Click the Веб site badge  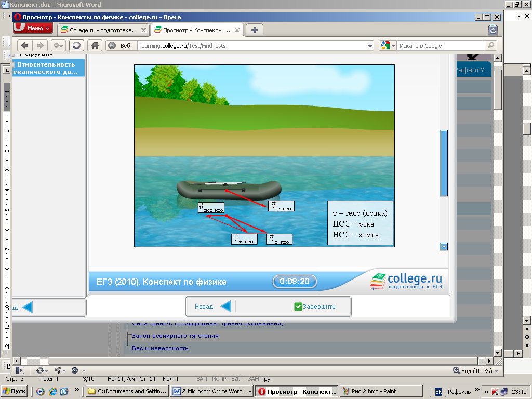click(121, 46)
